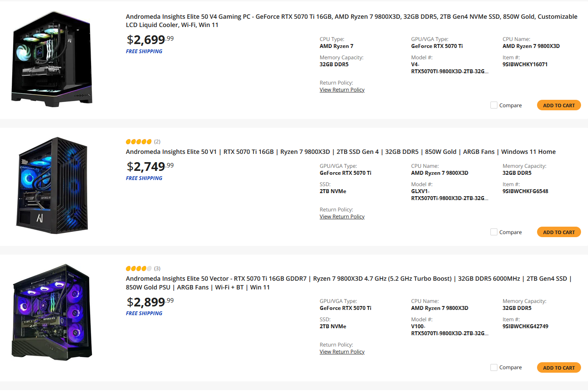
Task: Add Elite 50 V4 to cart
Action: [x=559, y=105]
